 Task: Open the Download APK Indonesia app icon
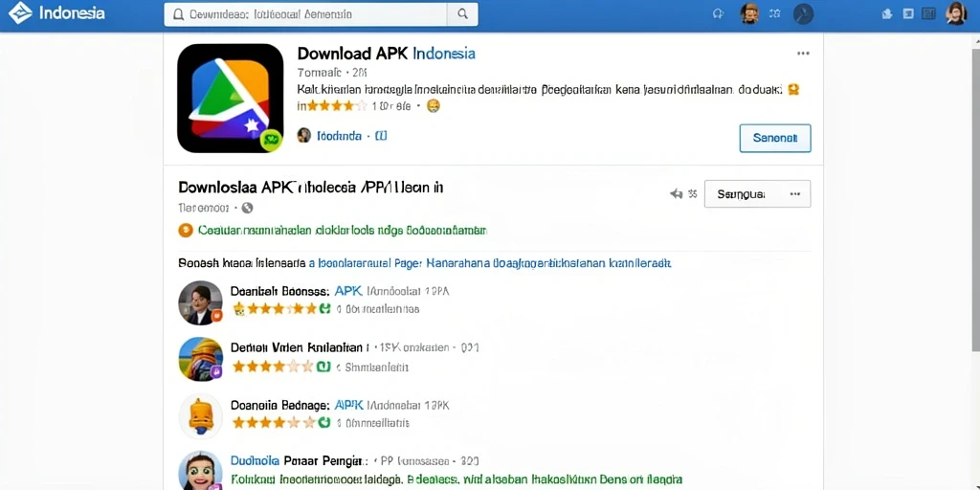230,99
